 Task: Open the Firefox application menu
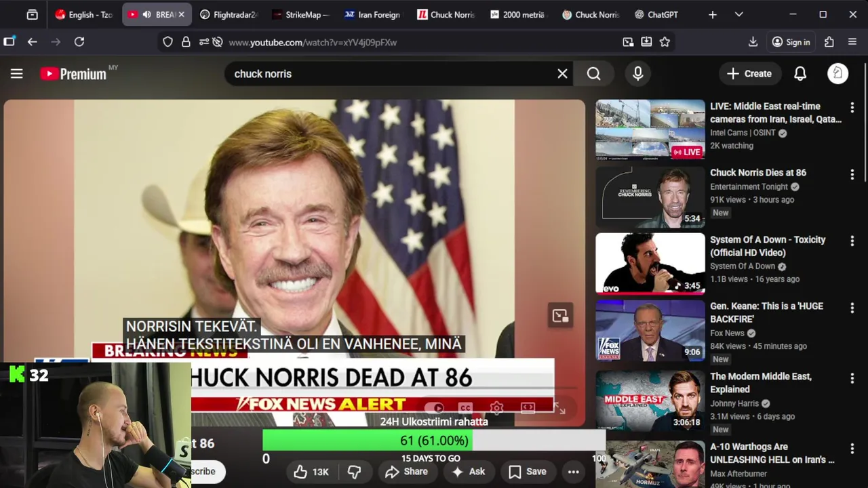(853, 42)
